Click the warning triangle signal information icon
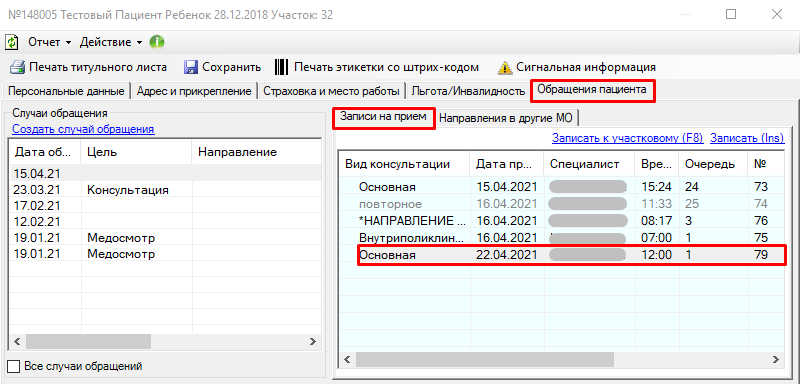Viewport: 800px width, 384px height. (505, 67)
